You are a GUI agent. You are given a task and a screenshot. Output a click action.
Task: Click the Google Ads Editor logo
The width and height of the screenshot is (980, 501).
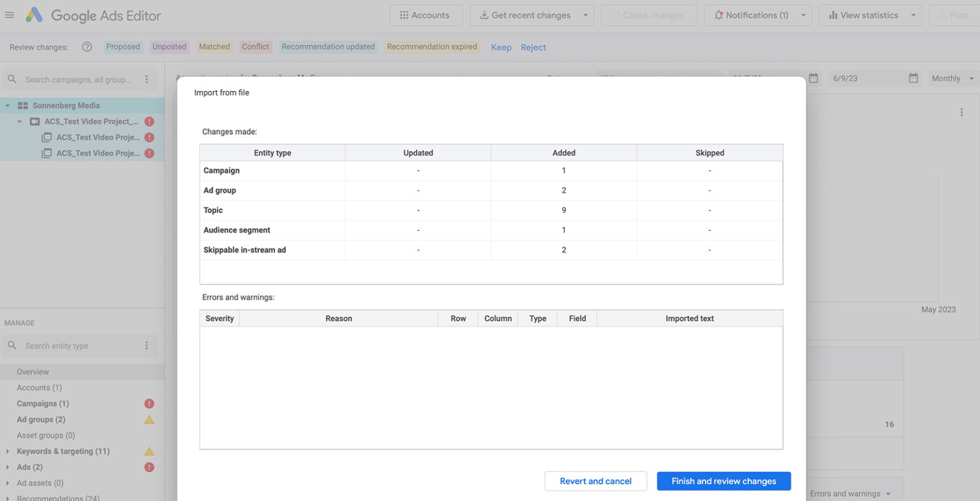click(93, 15)
